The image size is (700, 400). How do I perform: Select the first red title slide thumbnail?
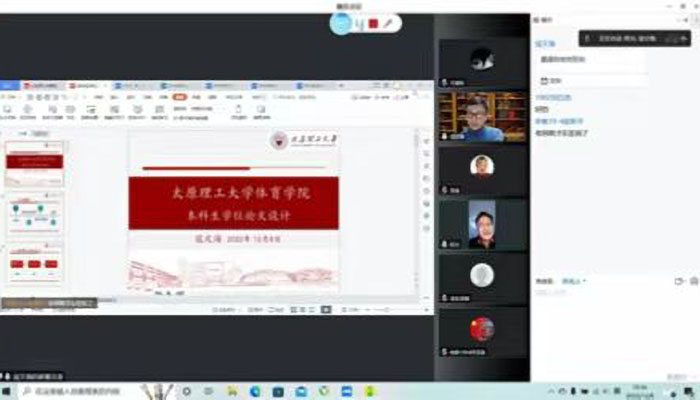click(x=35, y=164)
